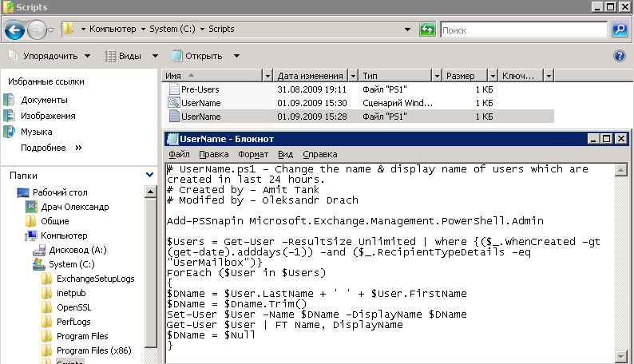634x364 pixels.
Task: Click the UserName PS1 file icon
Action: coord(174,117)
